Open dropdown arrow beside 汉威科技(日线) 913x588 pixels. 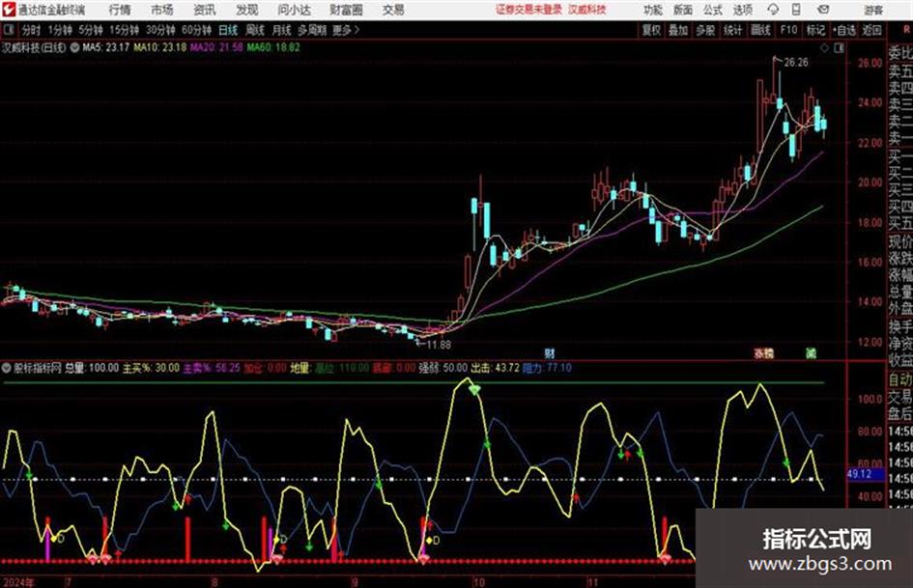74,47
